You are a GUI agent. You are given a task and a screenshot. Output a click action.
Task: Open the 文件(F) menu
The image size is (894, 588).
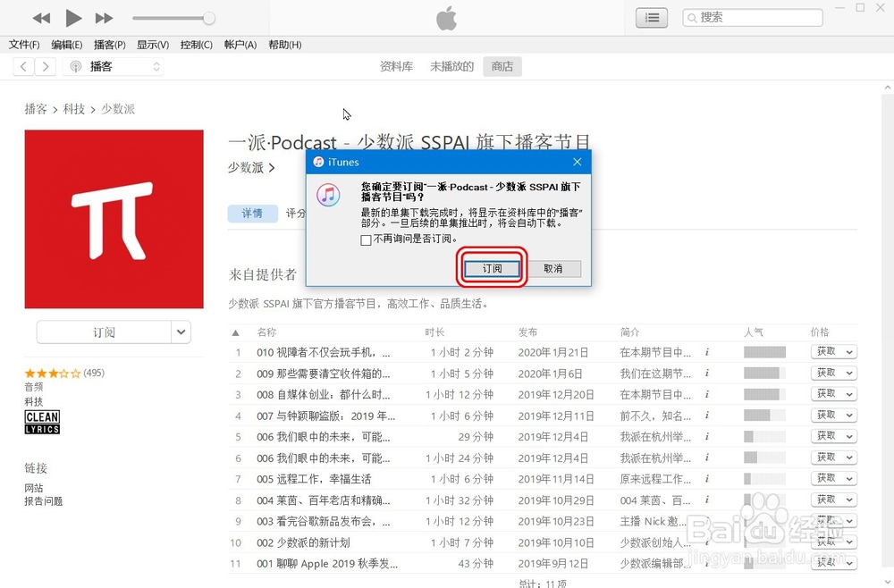tap(24, 45)
